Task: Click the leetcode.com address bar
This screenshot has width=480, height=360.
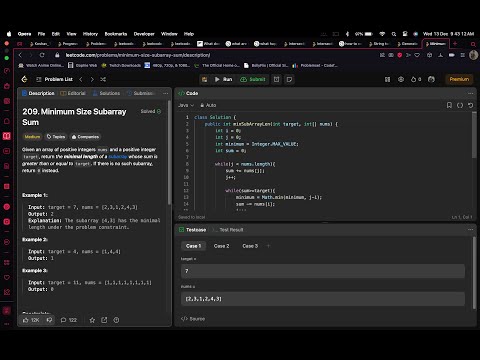Action: pyautogui.click(x=138, y=55)
